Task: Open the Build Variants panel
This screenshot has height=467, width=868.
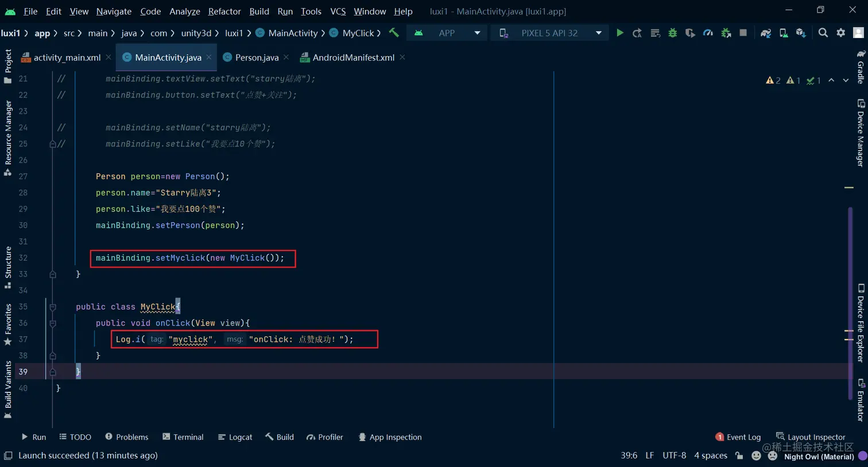Action: [x=7, y=389]
